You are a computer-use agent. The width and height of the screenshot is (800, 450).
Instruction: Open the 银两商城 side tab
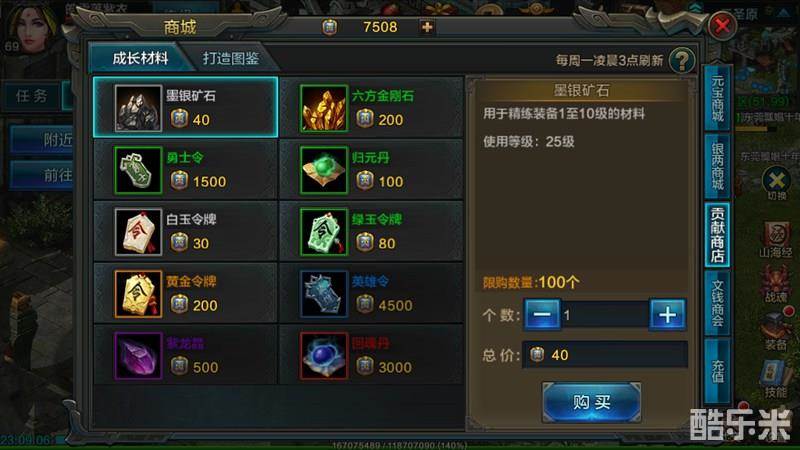[717, 166]
